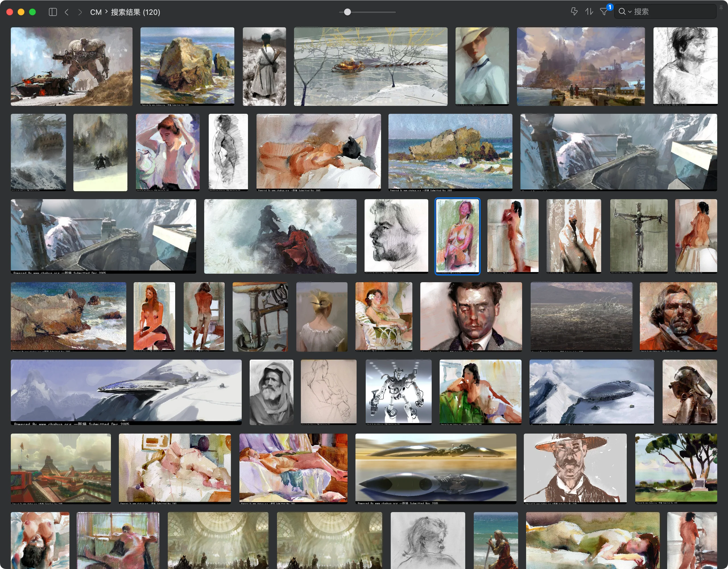
Task: Click the magnifier icon in search box
Action: [x=622, y=12]
